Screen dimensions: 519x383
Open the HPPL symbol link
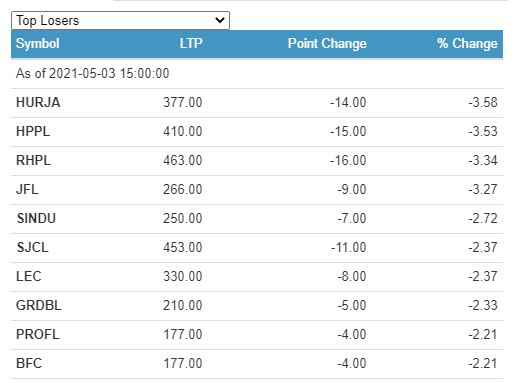[33, 131]
